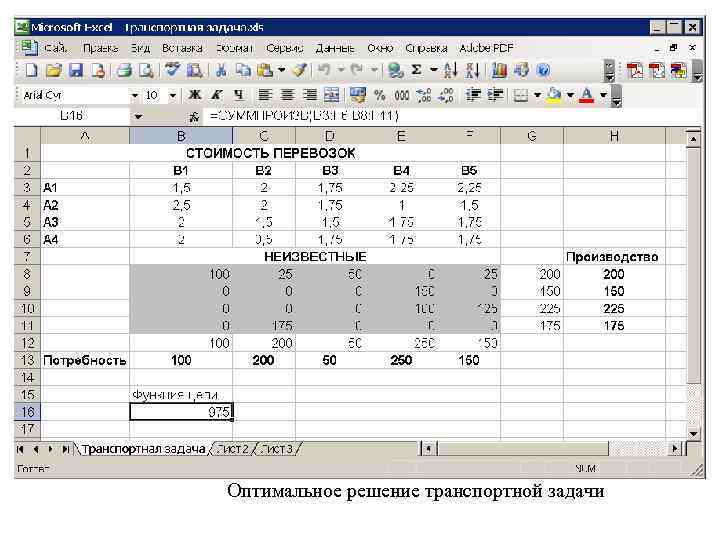Insert hyperlink using the globe icon
Viewport: 720px width, 540px height.
tap(395, 70)
